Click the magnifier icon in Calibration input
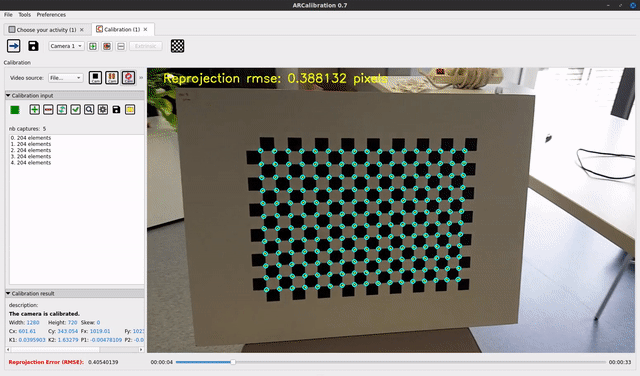This screenshot has width=640, height=376. [89, 109]
